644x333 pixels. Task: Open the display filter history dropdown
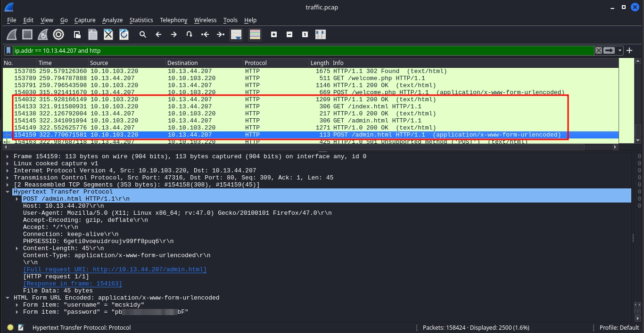[x=620, y=50]
